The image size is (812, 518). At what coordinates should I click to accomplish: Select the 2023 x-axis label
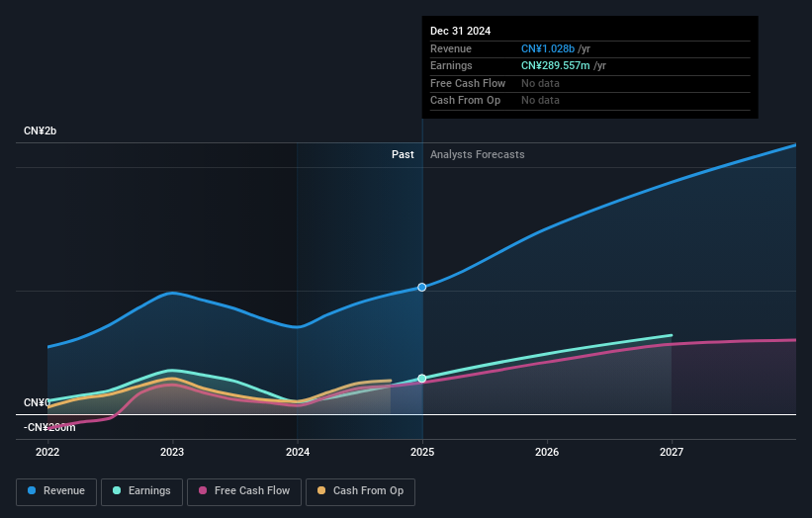coord(172,453)
